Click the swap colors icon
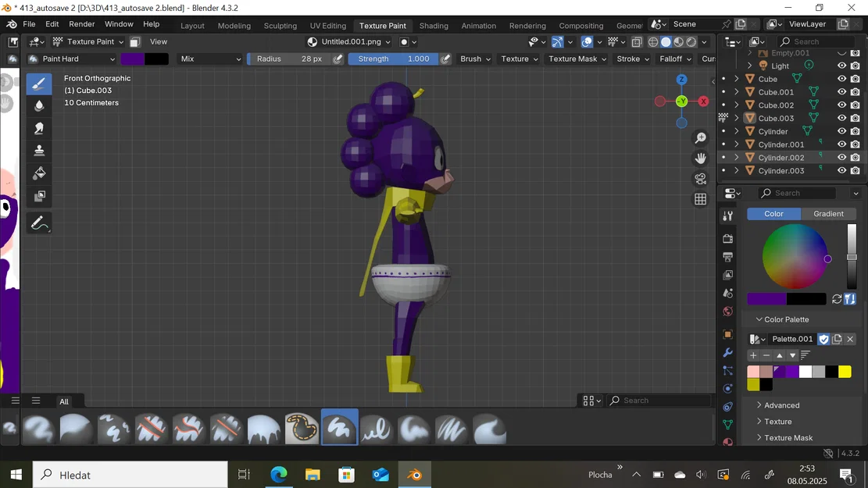 (837, 299)
